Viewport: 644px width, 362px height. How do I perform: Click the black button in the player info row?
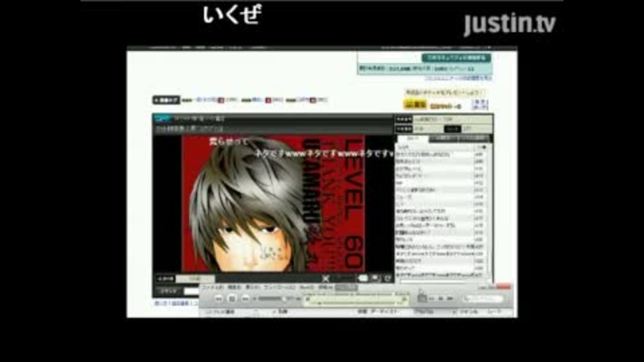[452, 129]
